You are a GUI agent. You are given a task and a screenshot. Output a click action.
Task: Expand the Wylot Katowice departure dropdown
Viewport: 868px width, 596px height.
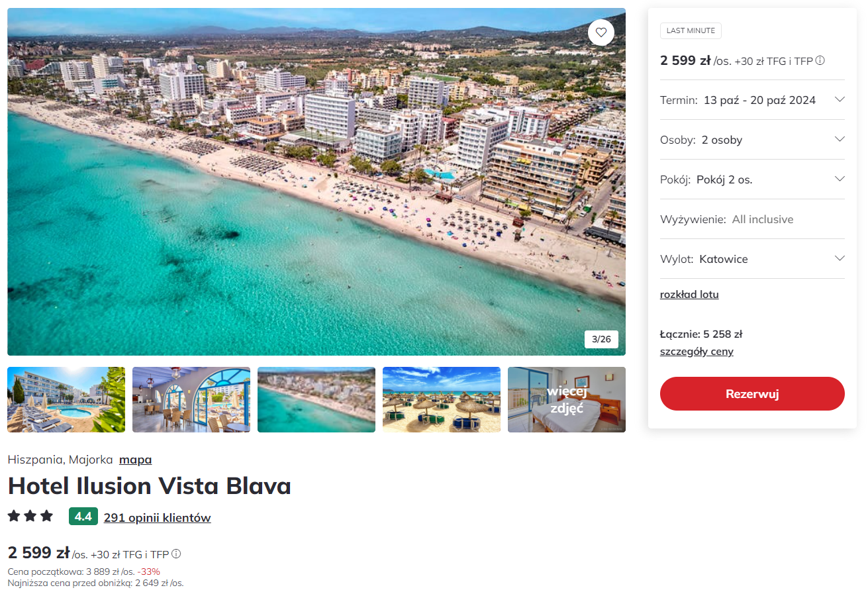pos(752,259)
